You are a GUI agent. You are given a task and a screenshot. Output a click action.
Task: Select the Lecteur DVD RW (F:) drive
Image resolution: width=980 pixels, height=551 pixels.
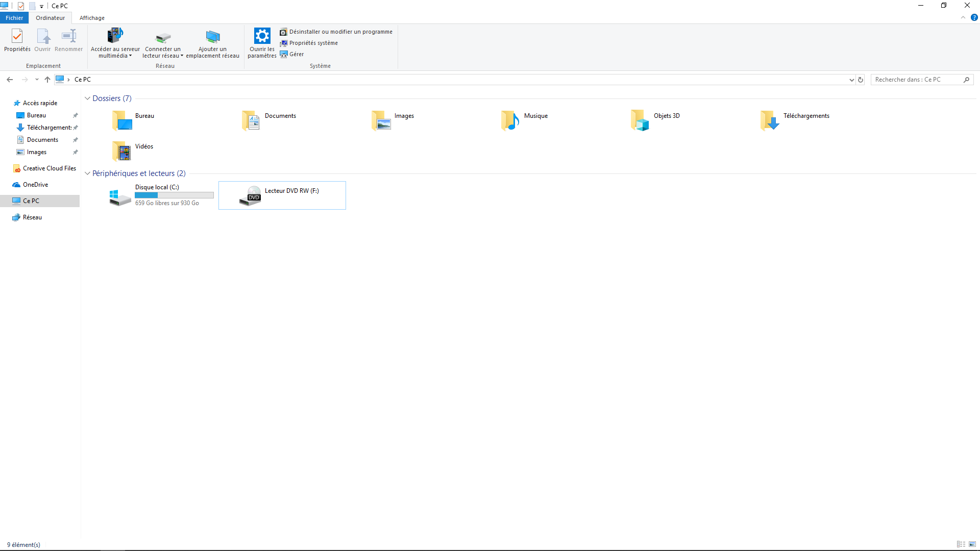tap(282, 195)
